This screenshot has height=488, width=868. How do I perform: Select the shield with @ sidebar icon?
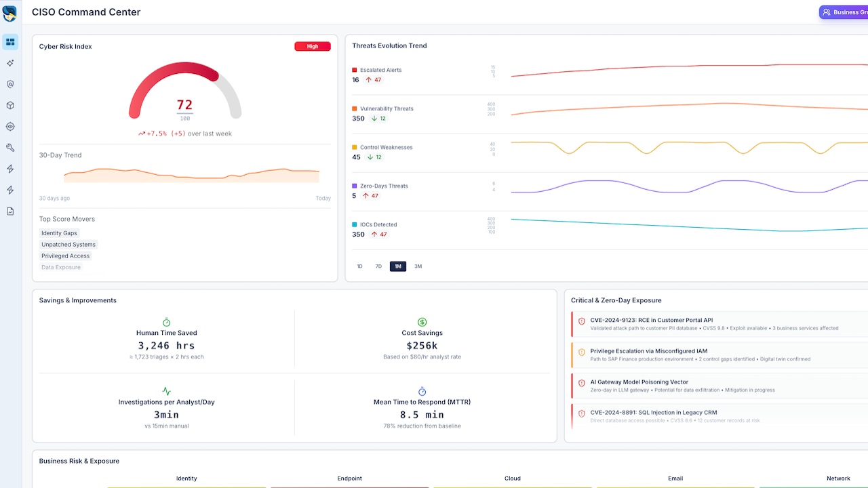[10, 84]
